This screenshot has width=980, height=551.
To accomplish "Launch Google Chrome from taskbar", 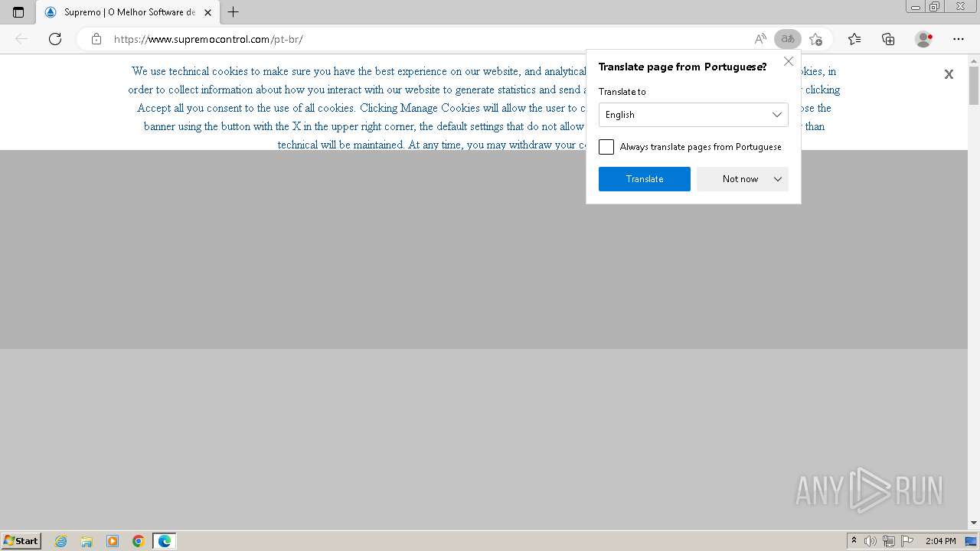I will 139,541.
